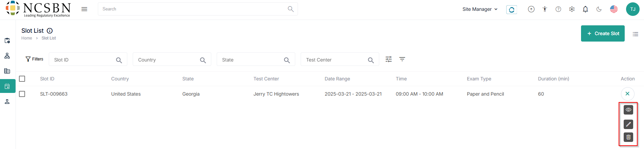Click the edit slot pencil icon
This screenshot has height=149, width=644.
(x=628, y=124)
